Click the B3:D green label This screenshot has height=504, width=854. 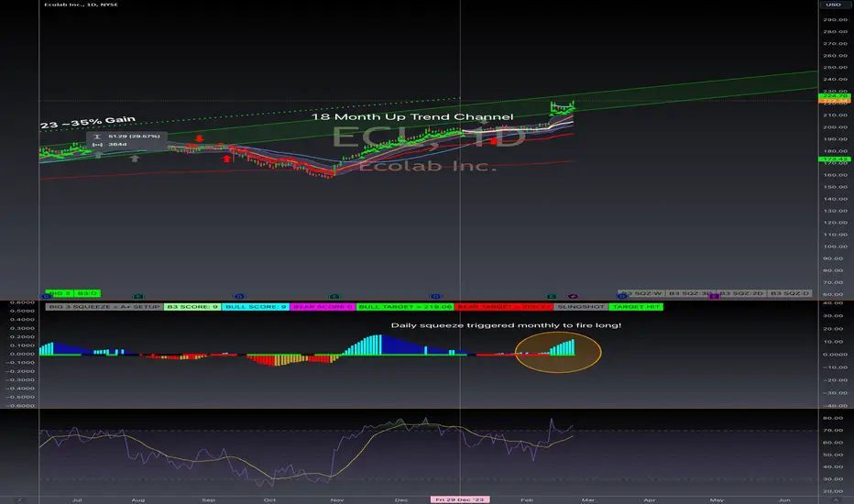coord(87,293)
